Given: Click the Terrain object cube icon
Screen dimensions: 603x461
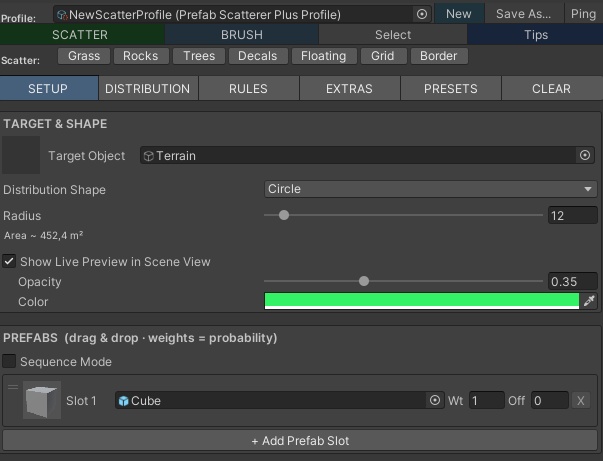Looking at the screenshot, I should pos(148,156).
